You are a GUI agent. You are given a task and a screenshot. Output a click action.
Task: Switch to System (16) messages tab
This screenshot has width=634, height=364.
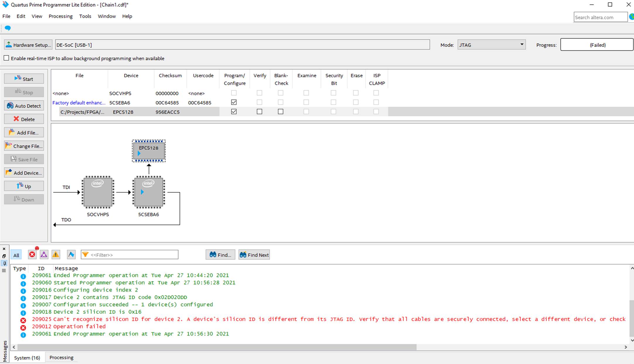[27, 358]
